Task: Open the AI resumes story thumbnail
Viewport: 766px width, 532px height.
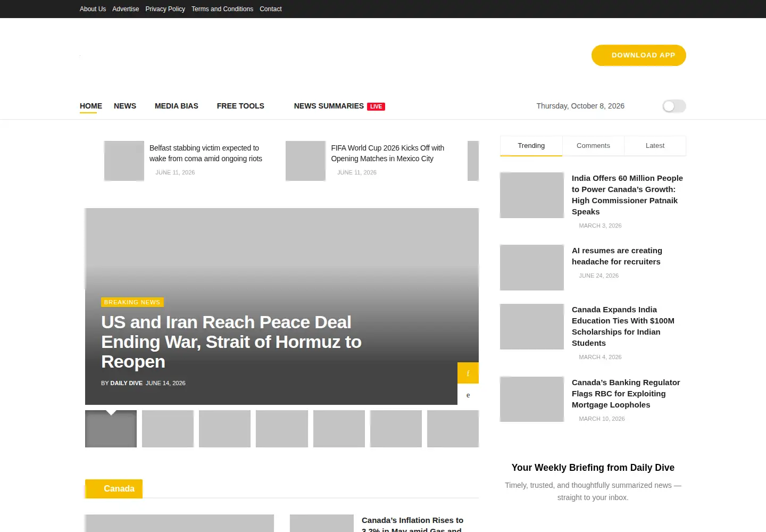Action: [532, 268]
